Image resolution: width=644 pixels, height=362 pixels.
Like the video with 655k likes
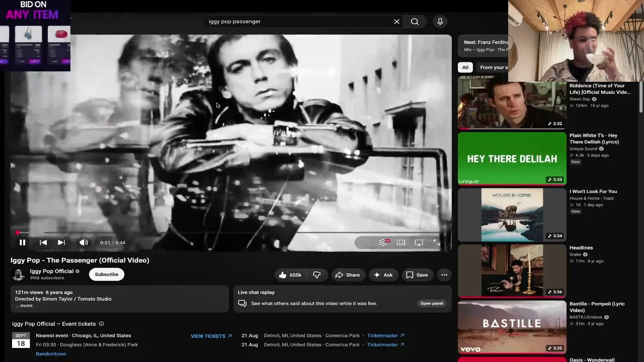pos(290,275)
